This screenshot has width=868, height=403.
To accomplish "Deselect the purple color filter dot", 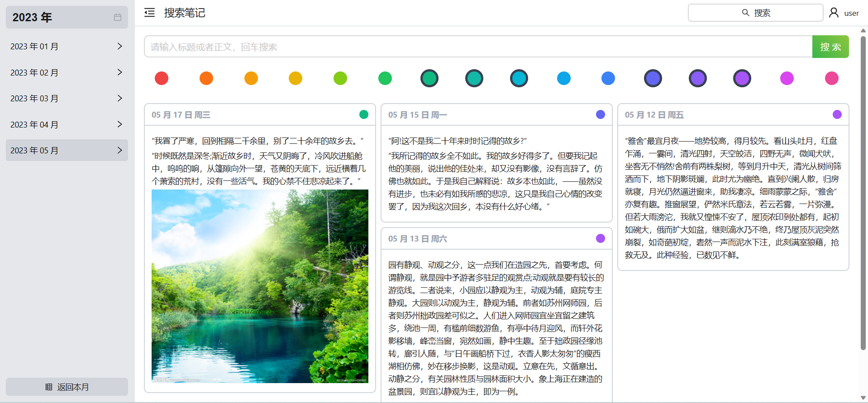I will coord(742,78).
